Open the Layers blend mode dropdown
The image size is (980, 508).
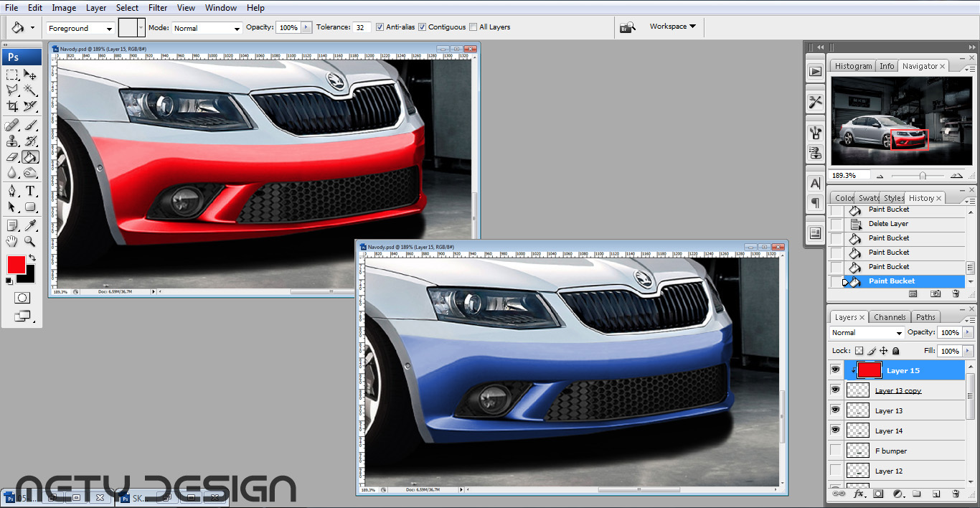(x=867, y=333)
